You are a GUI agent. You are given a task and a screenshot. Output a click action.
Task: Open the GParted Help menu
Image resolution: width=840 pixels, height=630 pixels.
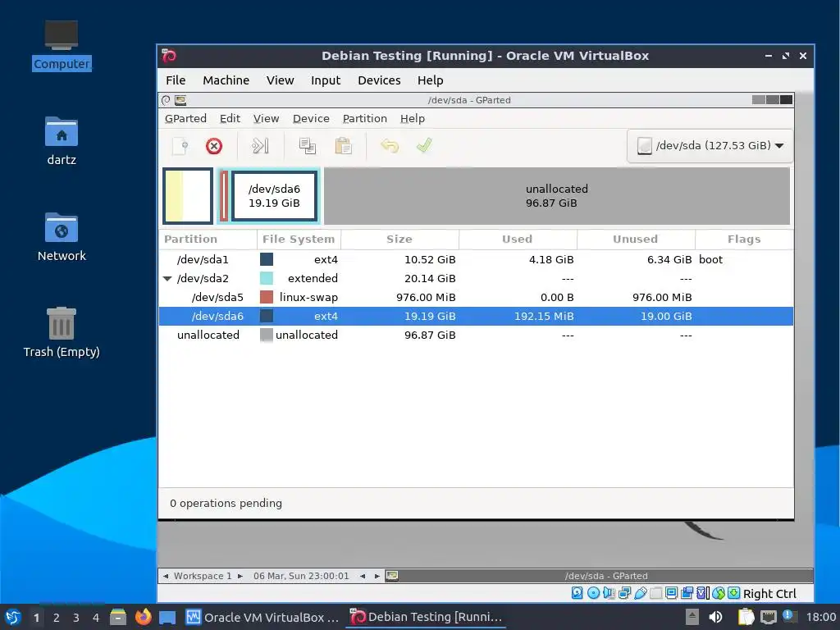pos(412,118)
